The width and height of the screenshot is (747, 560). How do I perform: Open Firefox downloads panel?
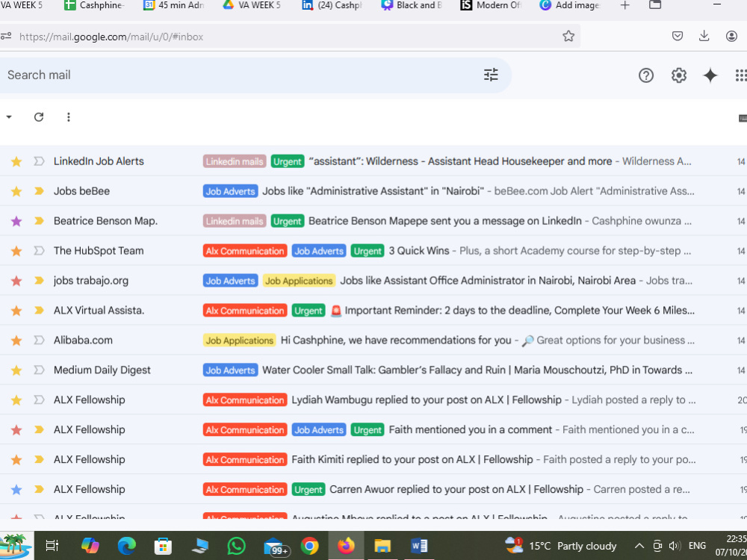pos(704,36)
